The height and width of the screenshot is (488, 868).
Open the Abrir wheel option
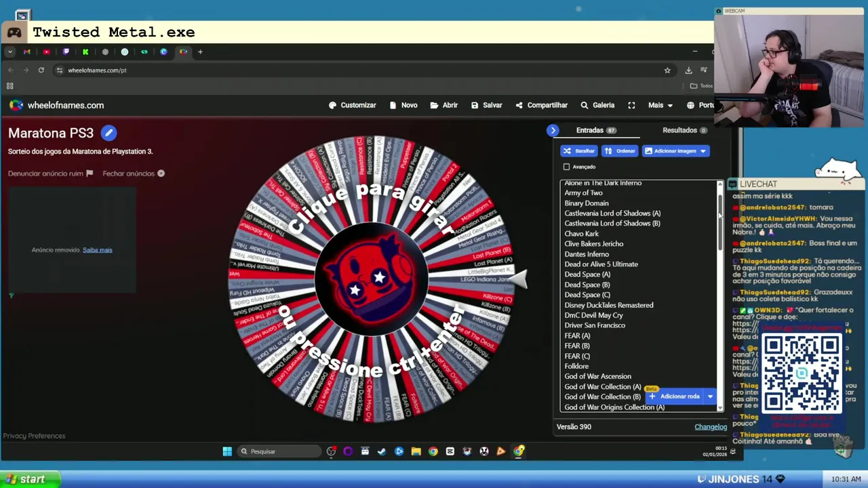pos(444,105)
